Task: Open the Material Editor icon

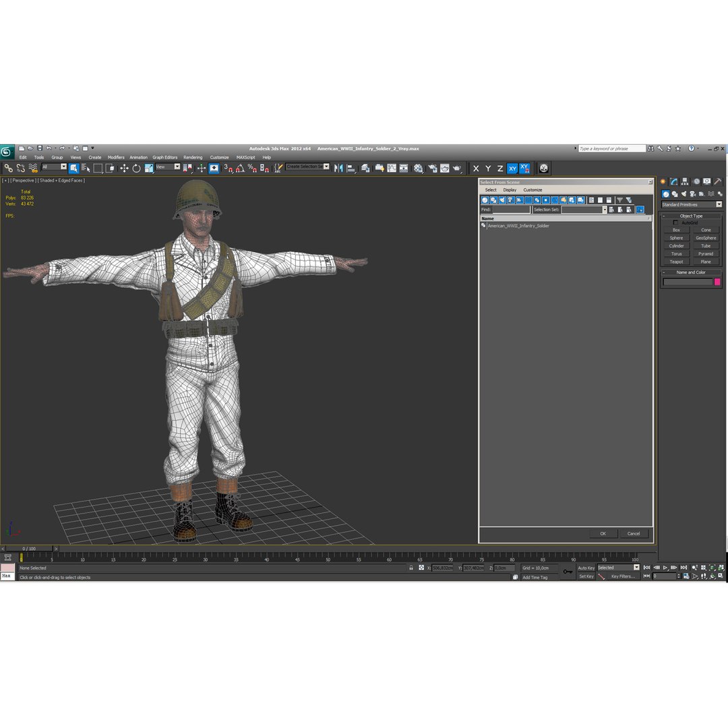Action: tap(419, 168)
